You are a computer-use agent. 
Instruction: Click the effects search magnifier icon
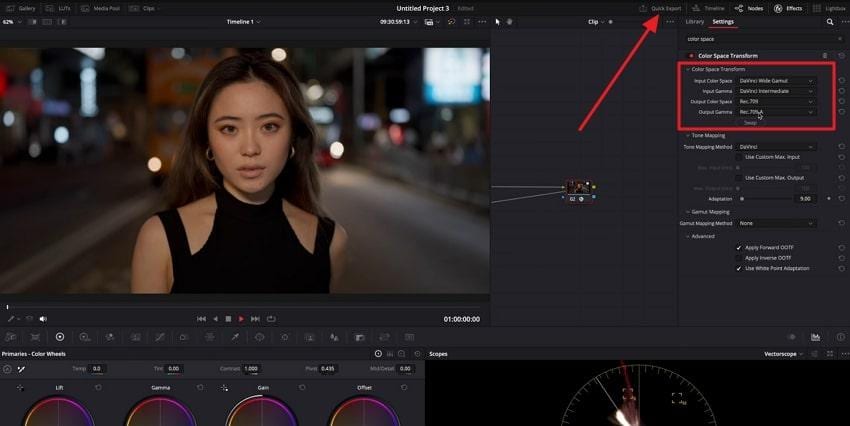point(830,22)
